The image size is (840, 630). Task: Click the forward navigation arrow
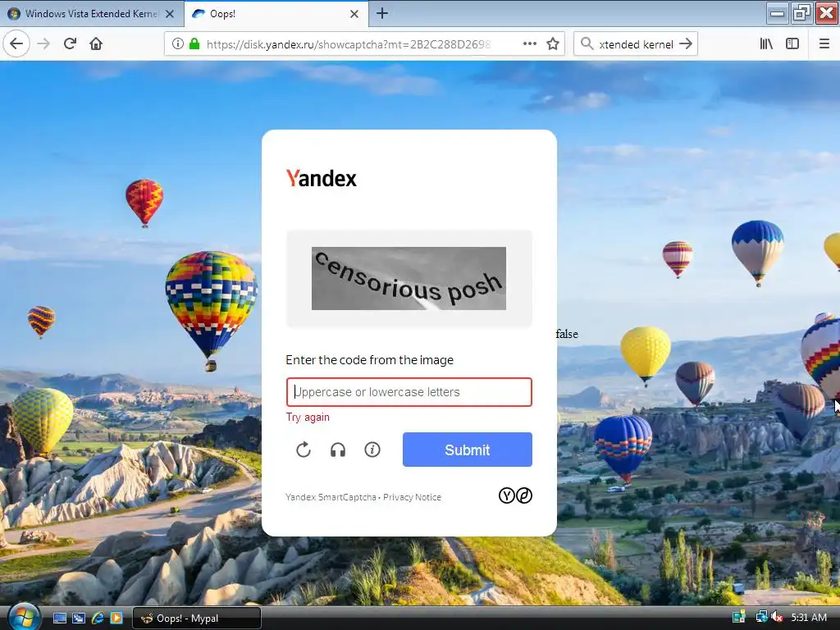click(x=43, y=44)
